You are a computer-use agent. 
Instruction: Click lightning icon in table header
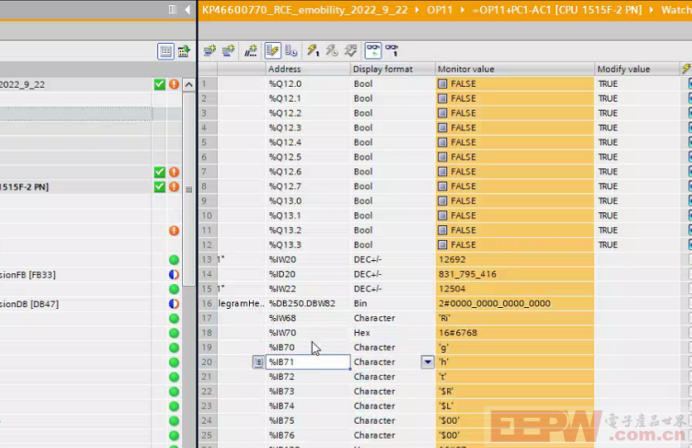[x=686, y=69]
